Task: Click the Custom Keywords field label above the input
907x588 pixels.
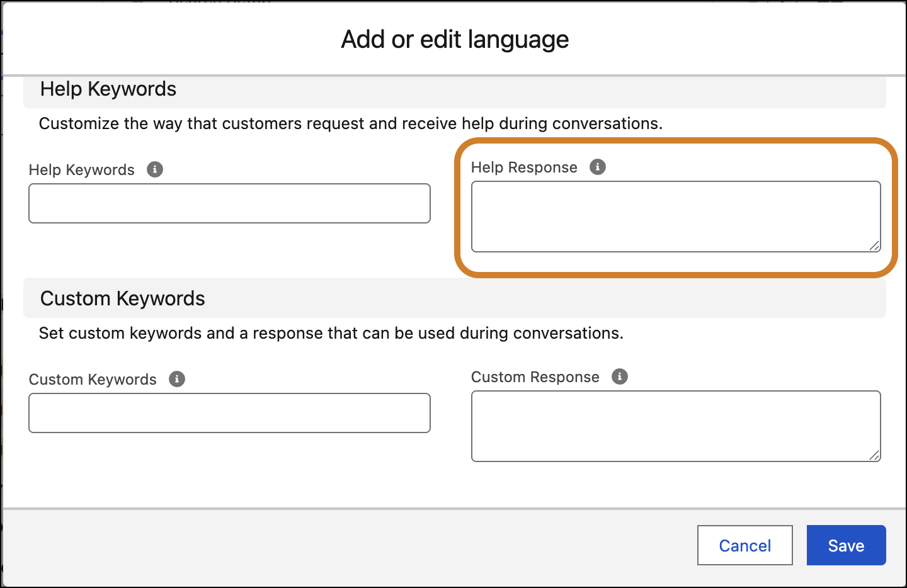Action: (x=93, y=380)
